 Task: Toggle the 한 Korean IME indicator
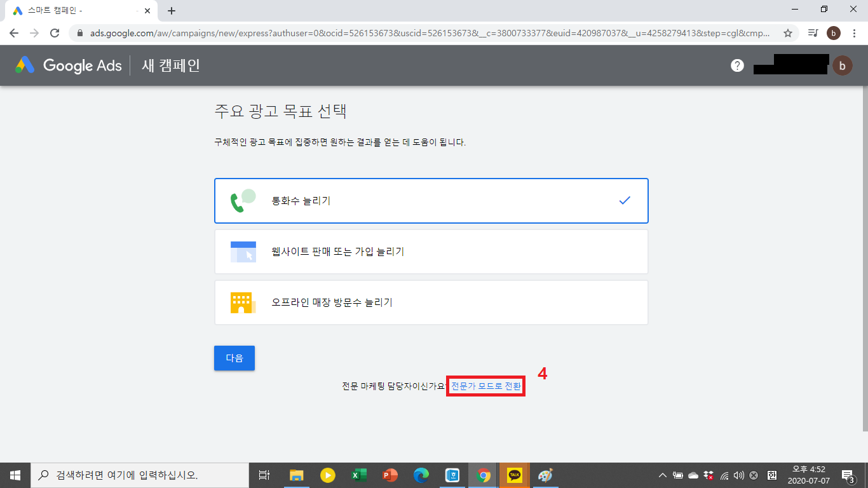pos(772,475)
